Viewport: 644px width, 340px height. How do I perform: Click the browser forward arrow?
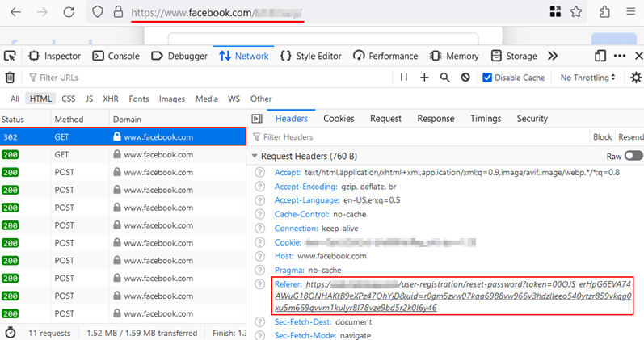coord(42,12)
